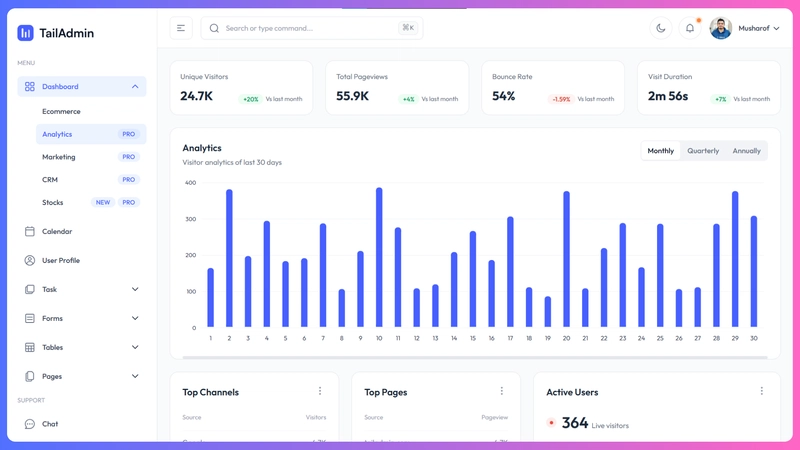Select the Monthly chart view
Viewport: 800px width, 450px height.
coord(660,151)
